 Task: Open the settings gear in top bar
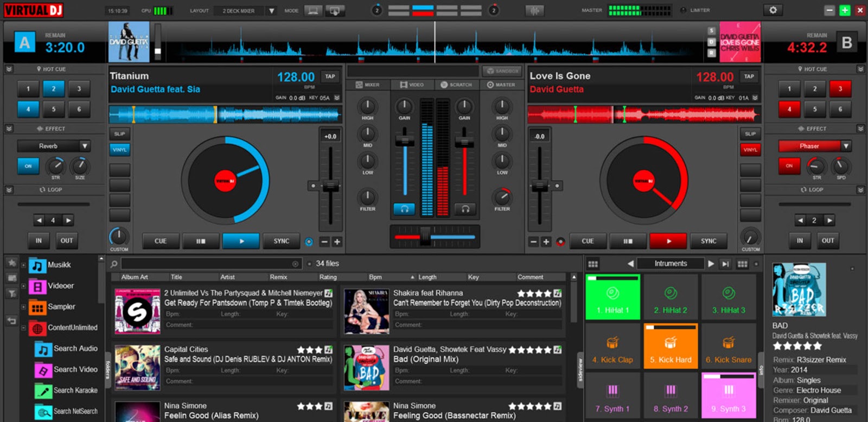tap(773, 10)
